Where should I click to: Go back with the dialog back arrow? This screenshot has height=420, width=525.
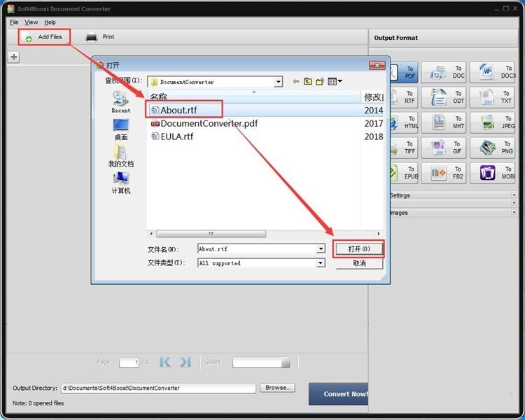click(295, 81)
